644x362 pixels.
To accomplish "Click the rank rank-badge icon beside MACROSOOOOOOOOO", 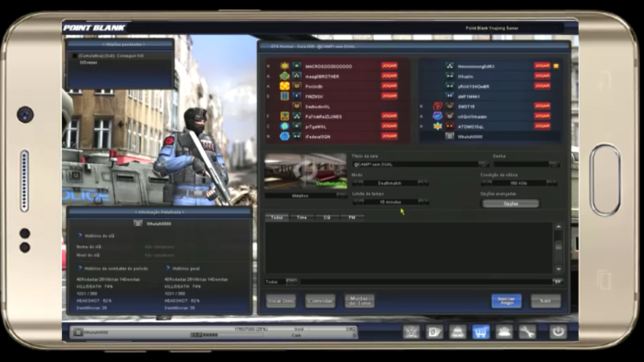I will [297, 66].
